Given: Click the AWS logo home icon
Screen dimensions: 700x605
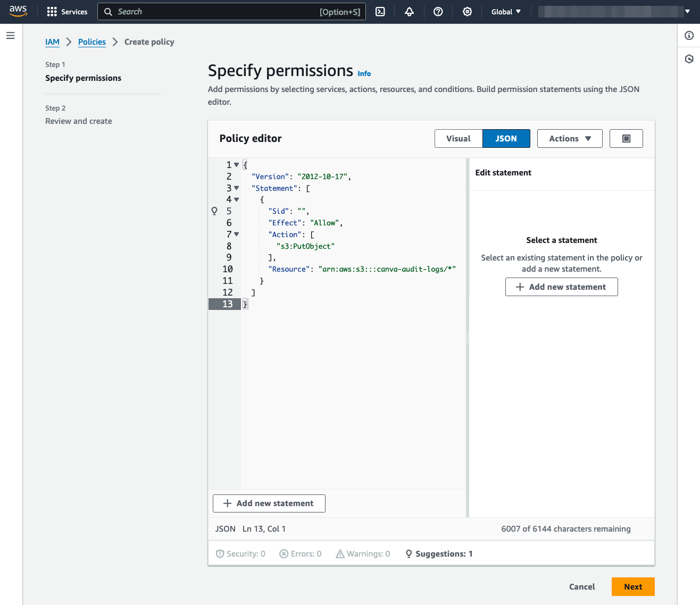Looking at the screenshot, I should click(x=18, y=11).
